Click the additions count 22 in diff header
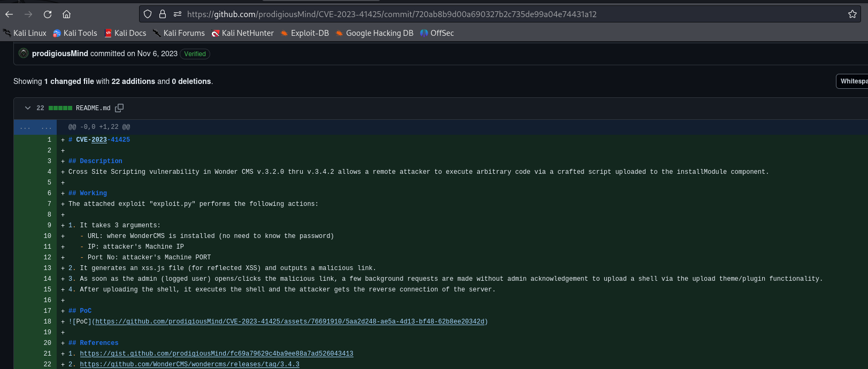868x369 pixels. [40, 108]
